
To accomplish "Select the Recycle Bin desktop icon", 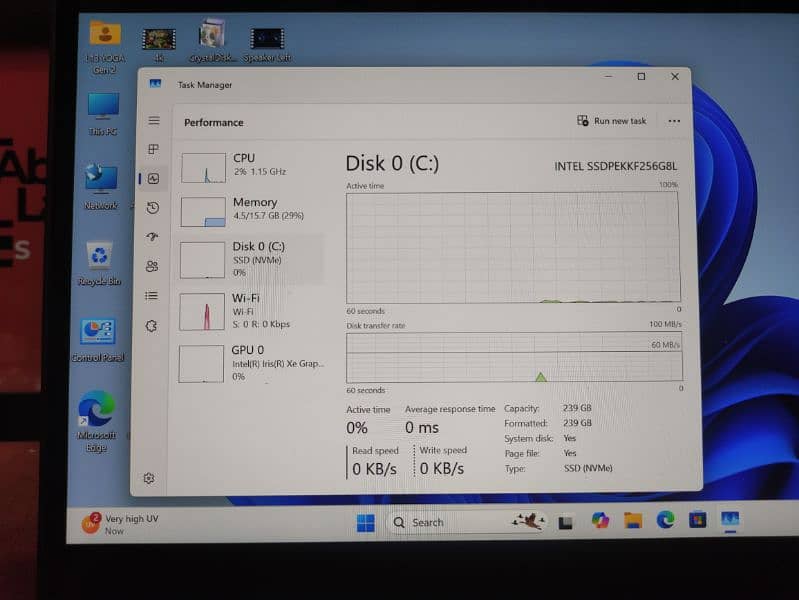I will (x=99, y=263).
